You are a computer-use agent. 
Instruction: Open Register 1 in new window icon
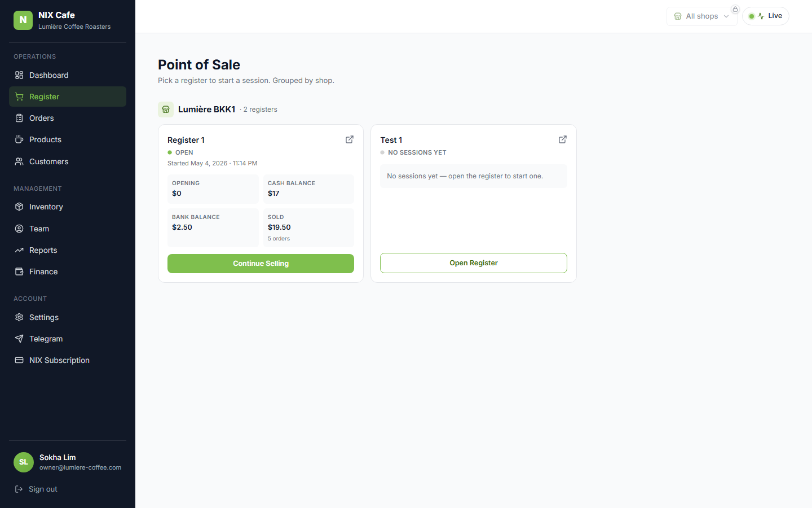pyautogui.click(x=350, y=139)
